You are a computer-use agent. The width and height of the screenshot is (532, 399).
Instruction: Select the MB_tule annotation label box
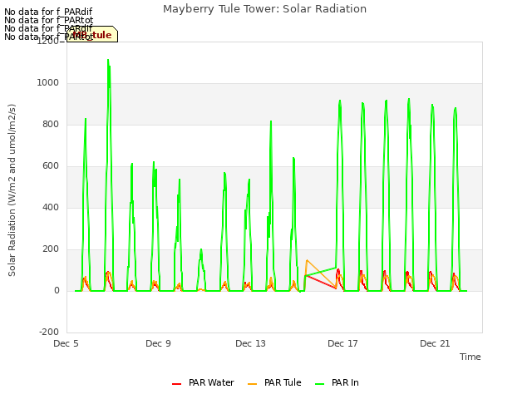point(92,34)
